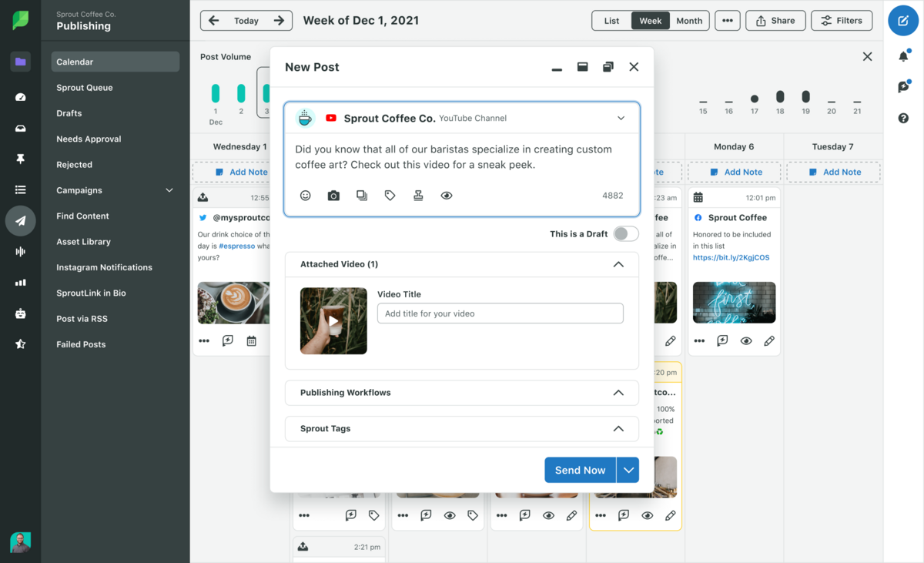Open the pin icon in left rail

[x=21, y=159]
